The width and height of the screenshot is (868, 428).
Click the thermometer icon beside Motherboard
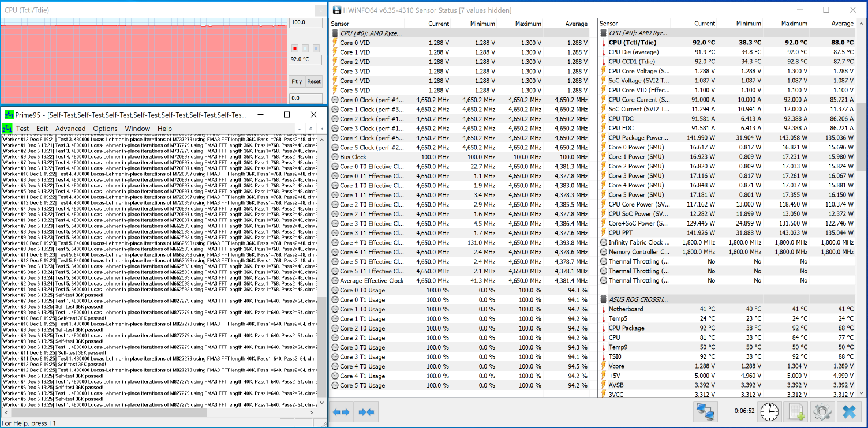604,309
